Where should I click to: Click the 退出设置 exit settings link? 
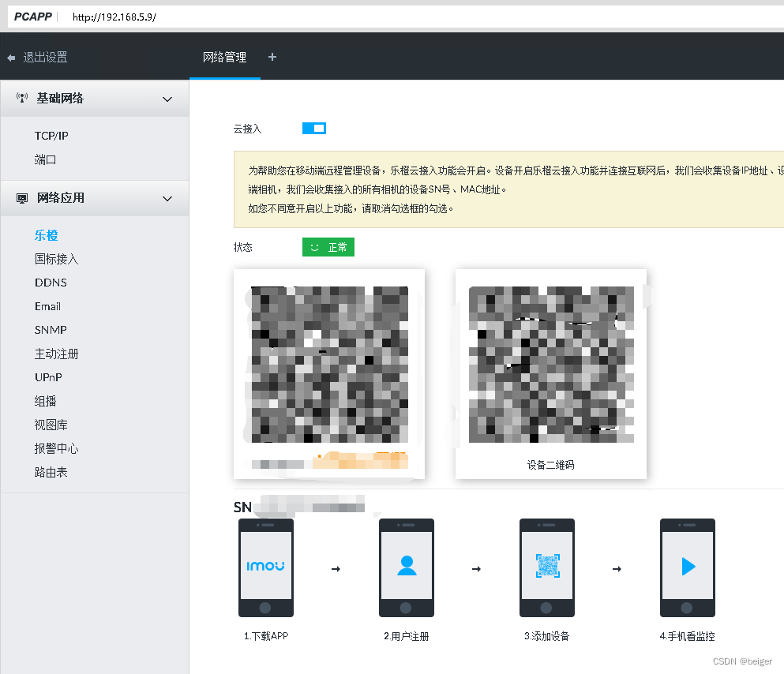click(x=45, y=58)
